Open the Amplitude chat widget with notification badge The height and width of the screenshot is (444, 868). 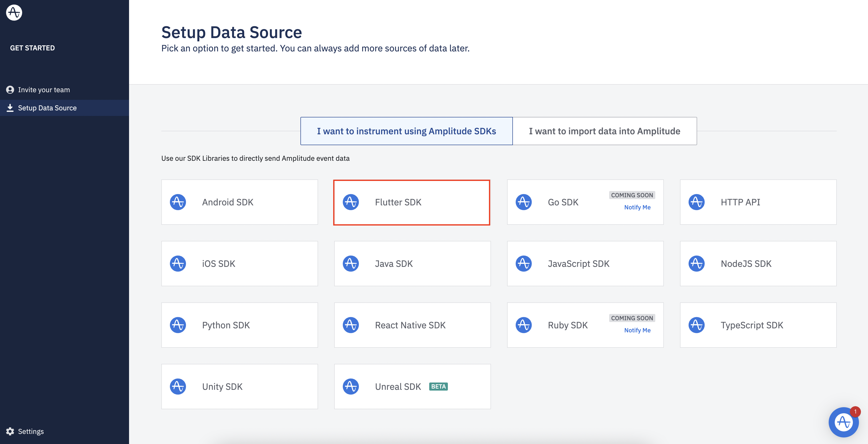click(843, 422)
